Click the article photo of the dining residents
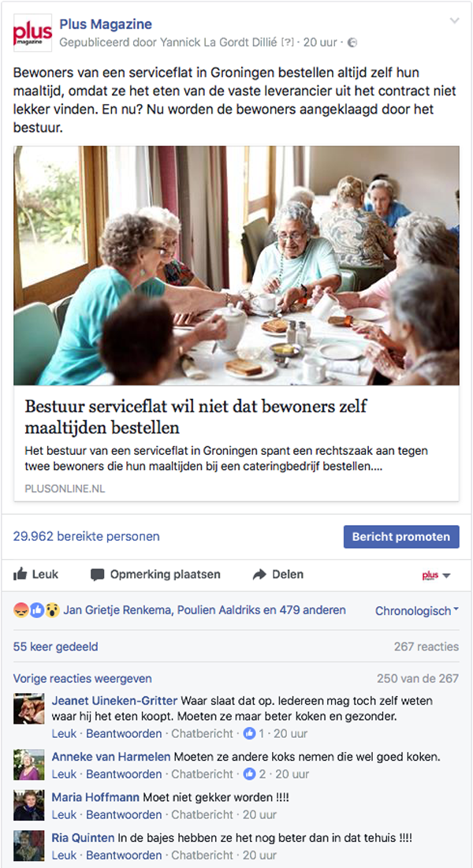This screenshot has height=868, width=473. point(236,266)
